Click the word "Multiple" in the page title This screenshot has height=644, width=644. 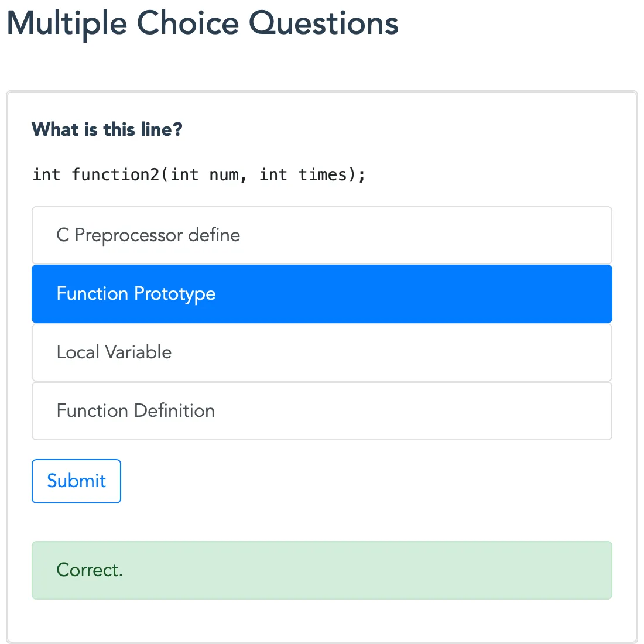tap(67, 24)
